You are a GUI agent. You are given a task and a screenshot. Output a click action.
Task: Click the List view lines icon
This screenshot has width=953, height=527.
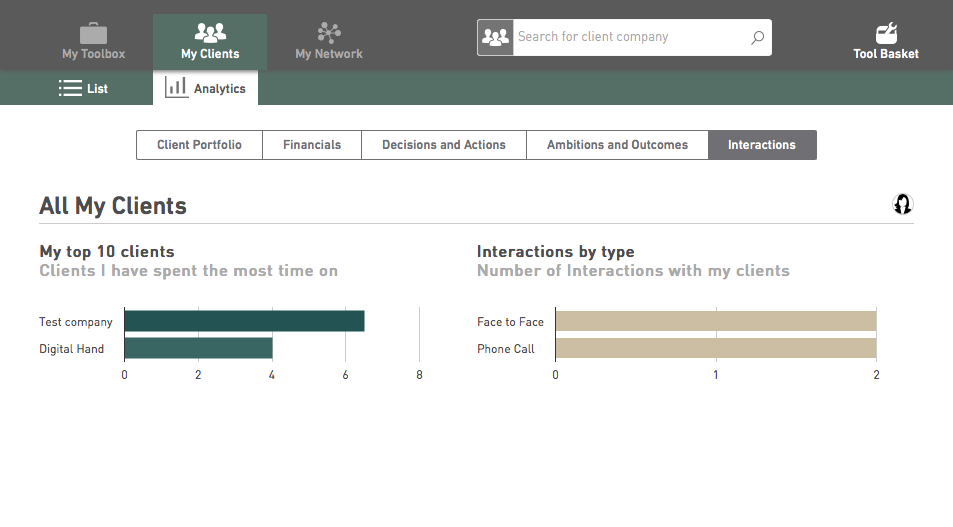[x=70, y=88]
